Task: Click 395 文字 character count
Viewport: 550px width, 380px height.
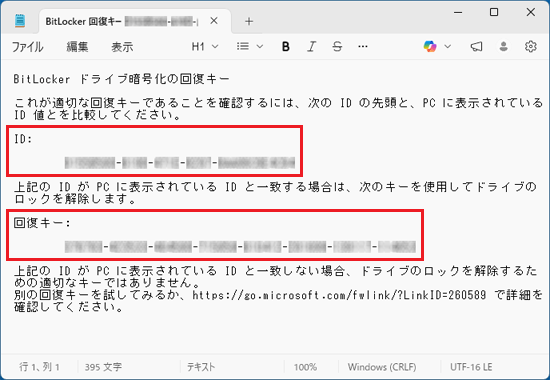Action: point(103,367)
